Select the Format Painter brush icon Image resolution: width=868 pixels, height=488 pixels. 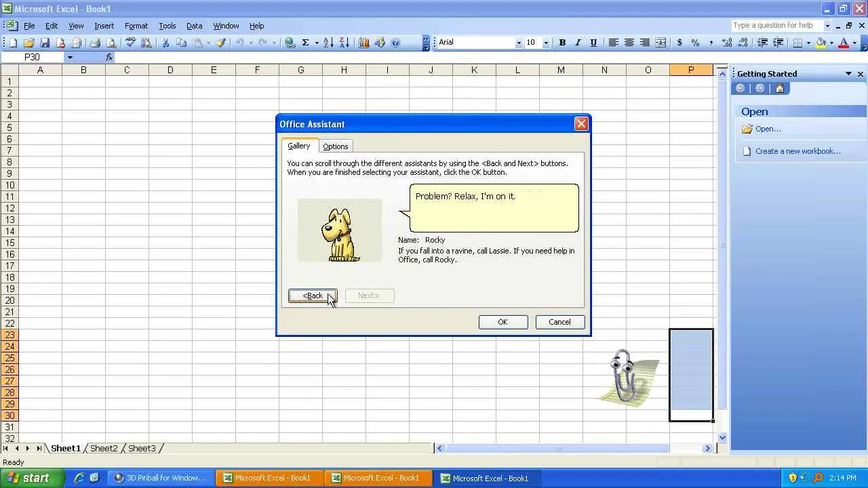221,43
